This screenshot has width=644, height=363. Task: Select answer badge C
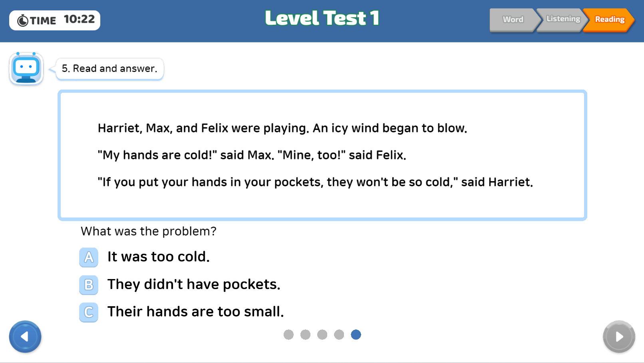point(89,312)
